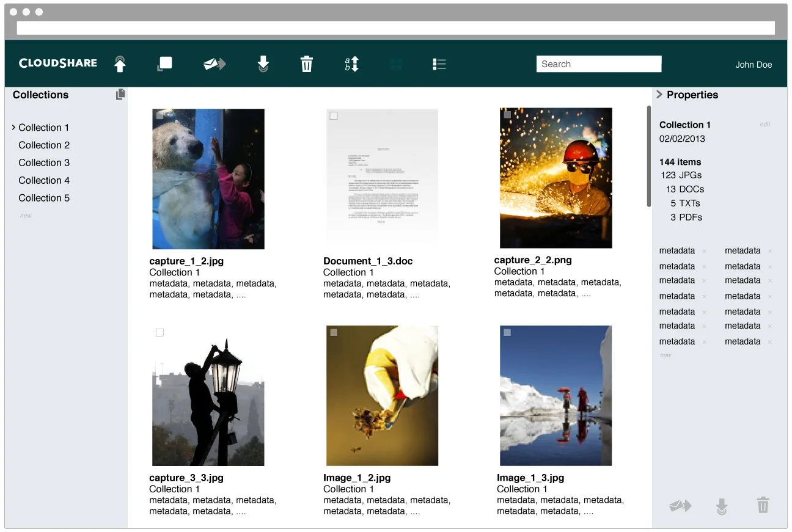Switch to list view icon in the toolbar
The image size is (792, 532).
pos(439,64)
